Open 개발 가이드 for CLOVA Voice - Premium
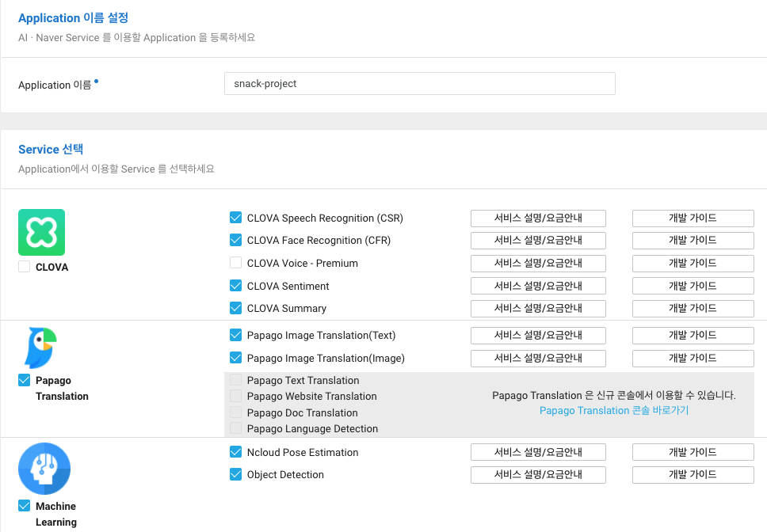Screen dimensions: 767x532 [x=693, y=264]
